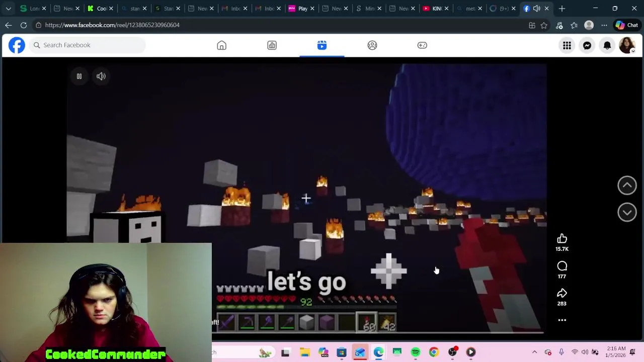Open the Facebook logo home link

[x=17, y=45]
